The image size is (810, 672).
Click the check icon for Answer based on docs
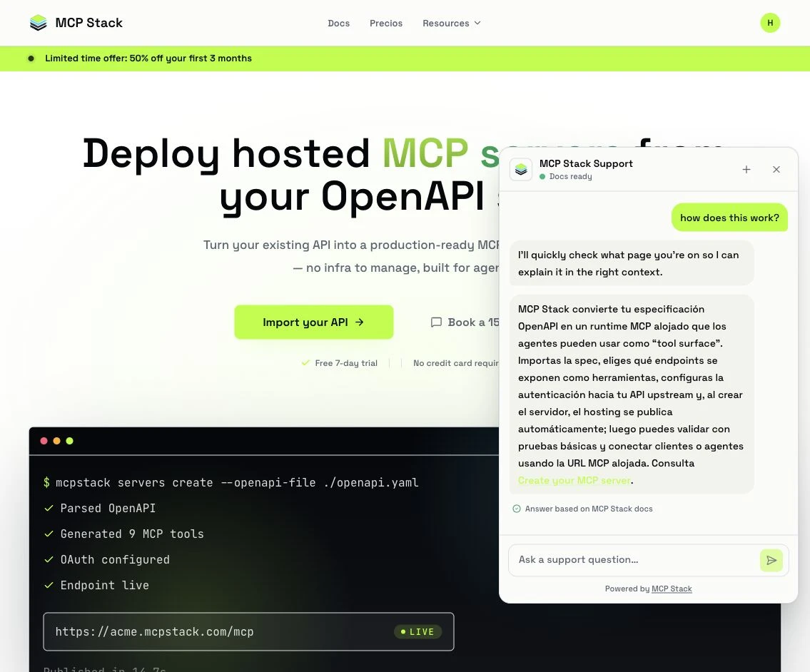516,509
